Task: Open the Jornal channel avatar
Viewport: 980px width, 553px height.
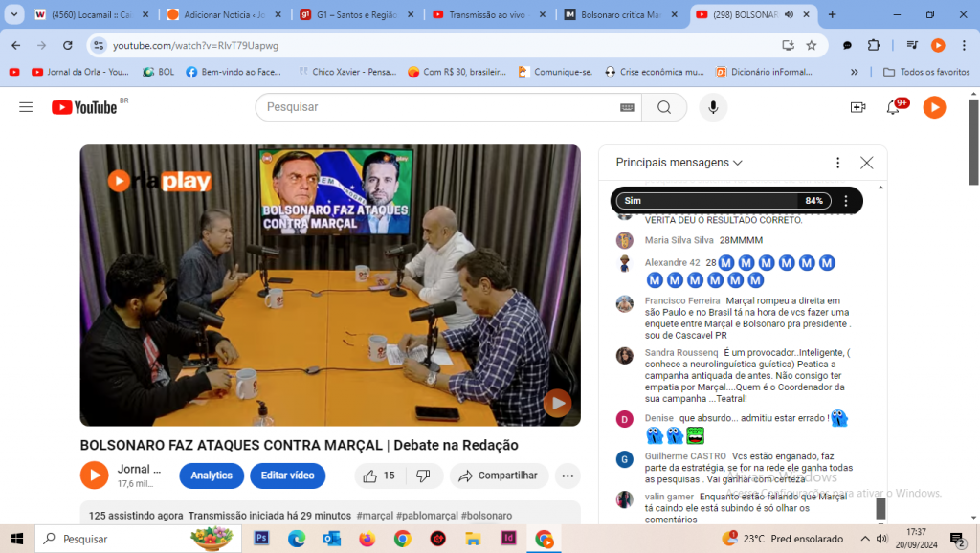Action: coord(95,476)
